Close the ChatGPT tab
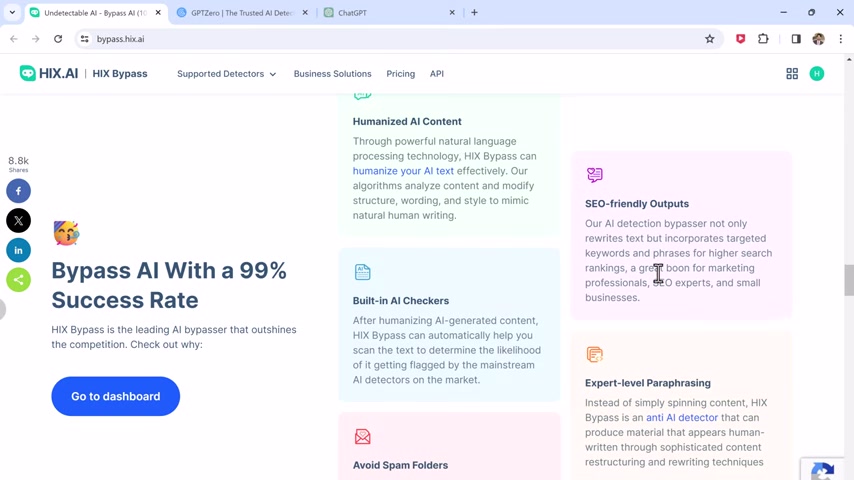Screen dimensions: 854x480 click(x=452, y=13)
